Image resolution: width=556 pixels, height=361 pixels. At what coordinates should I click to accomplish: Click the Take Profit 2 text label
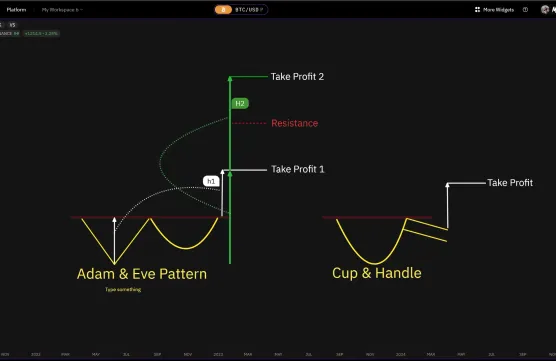(297, 77)
